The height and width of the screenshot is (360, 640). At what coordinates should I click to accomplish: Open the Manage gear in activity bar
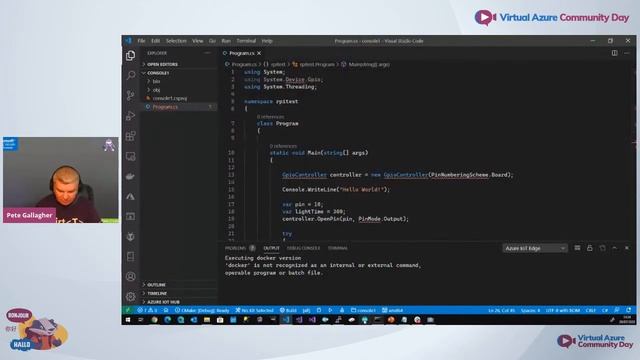pyautogui.click(x=131, y=296)
